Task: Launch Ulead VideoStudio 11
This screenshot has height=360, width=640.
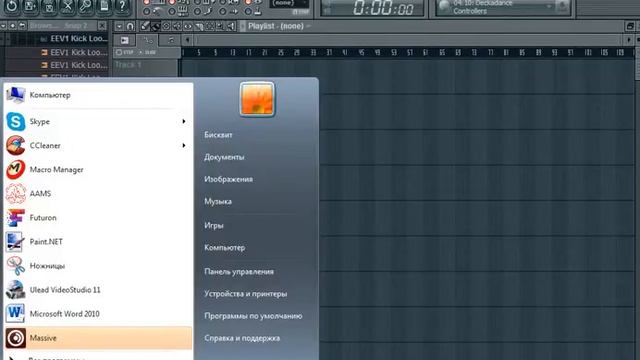Action: coord(98,290)
